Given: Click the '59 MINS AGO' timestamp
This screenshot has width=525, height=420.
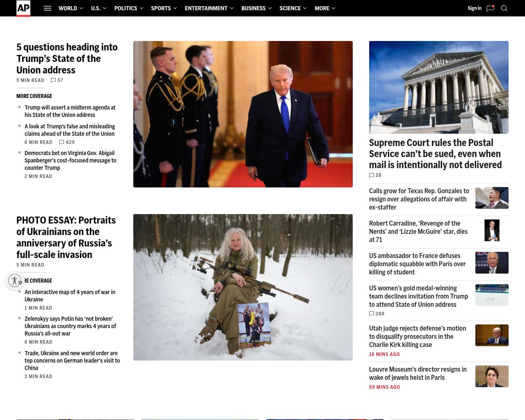Looking at the screenshot, I should 384,387.
